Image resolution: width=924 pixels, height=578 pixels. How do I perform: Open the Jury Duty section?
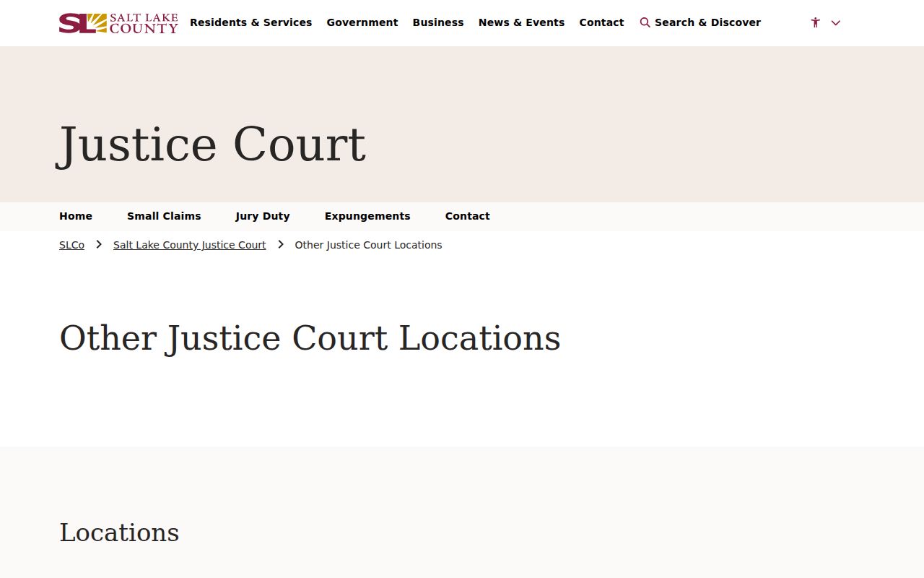(263, 216)
